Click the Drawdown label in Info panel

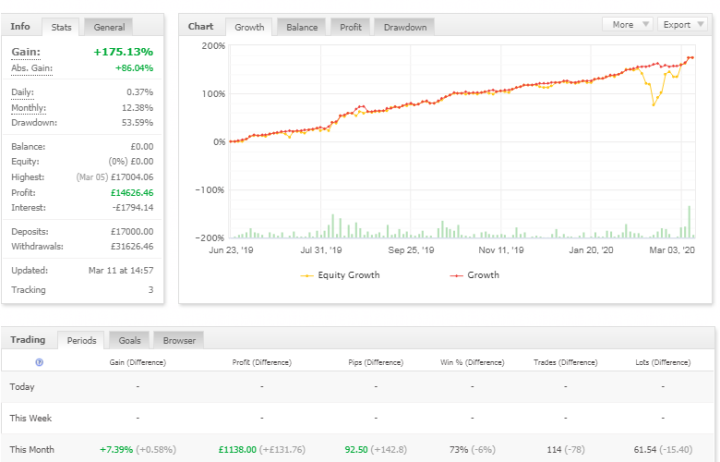point(34,122)
